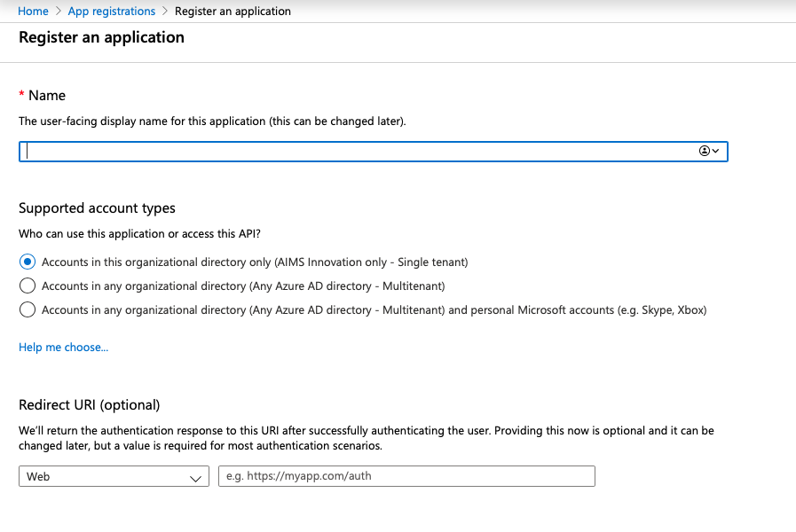The image size is (796, 532).
Task: Open the Help me choose link
Action: (64, 348)
